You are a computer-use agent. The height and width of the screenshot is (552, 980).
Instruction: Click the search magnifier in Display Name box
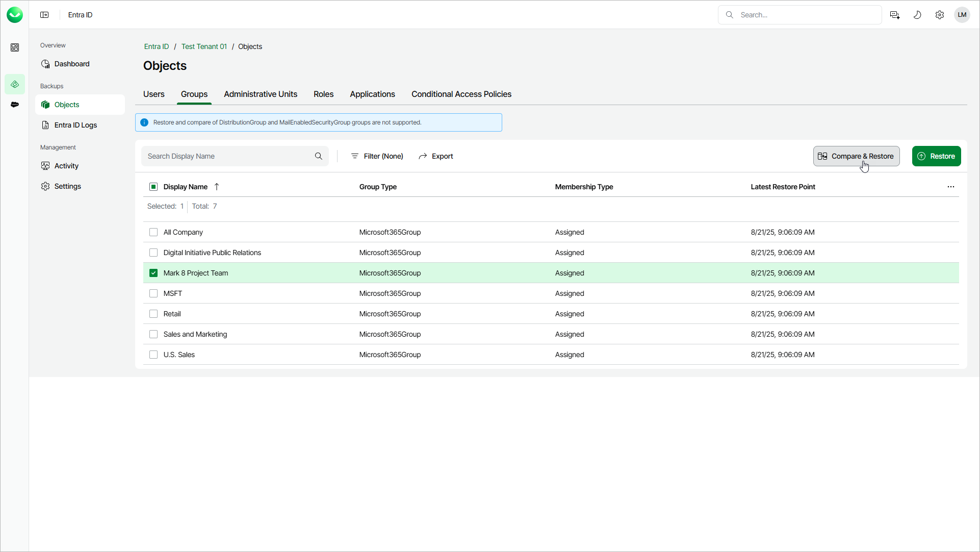tap(319, 156)
